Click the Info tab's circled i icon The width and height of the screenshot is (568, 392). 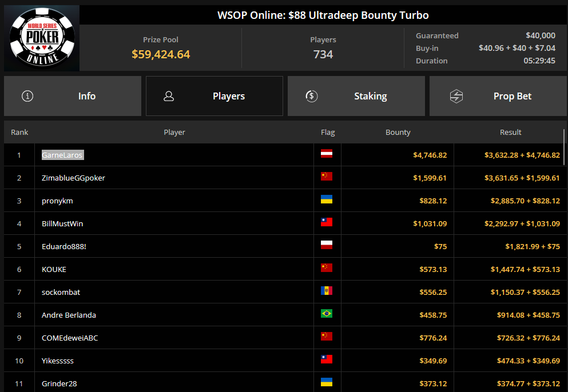27,96
